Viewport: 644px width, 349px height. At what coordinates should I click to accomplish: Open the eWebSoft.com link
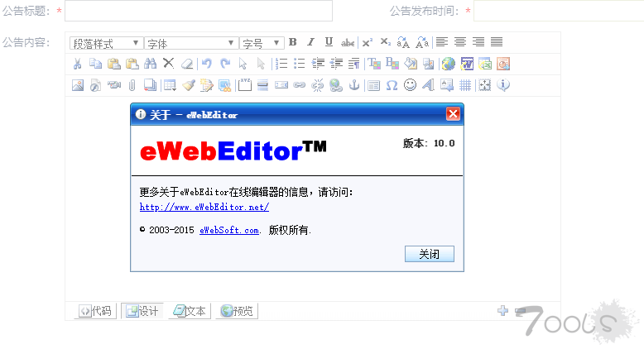click(x=229, y=231)
